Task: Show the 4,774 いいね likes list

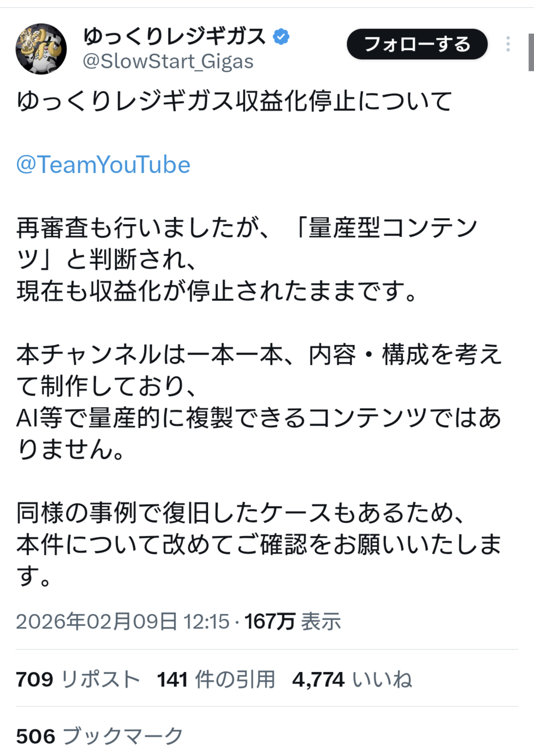Action: point(352,679)
